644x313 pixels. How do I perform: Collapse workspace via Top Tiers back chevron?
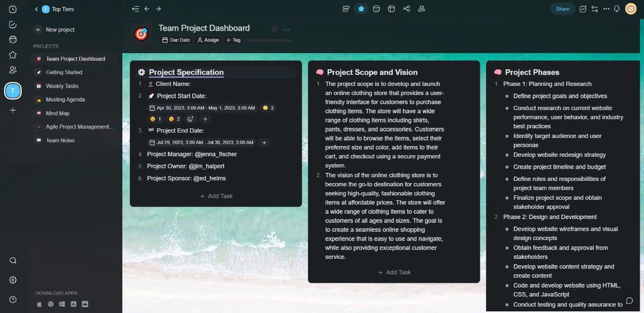point(36,9)
